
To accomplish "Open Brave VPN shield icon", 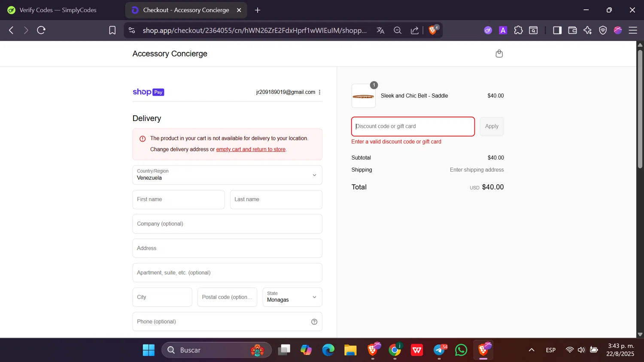I will pos(603,30).
